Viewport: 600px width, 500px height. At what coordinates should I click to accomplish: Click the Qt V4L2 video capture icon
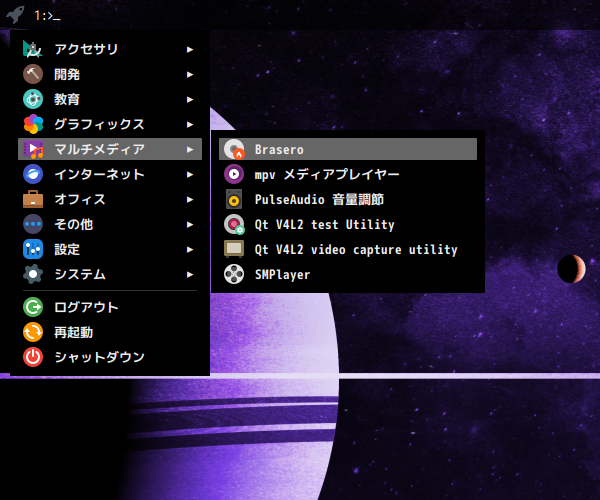234,249
